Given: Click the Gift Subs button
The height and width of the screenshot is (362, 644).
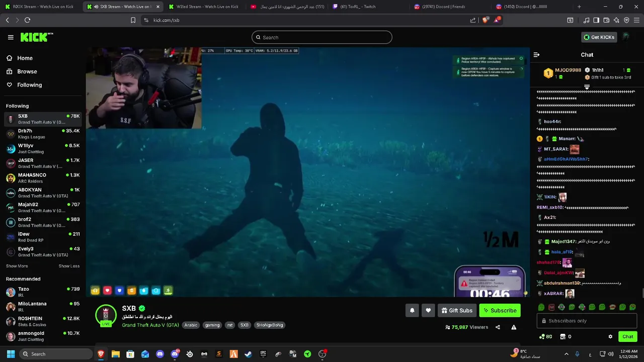Looking at the screenshot, I should pyautogui.click(x=457, y=311).
